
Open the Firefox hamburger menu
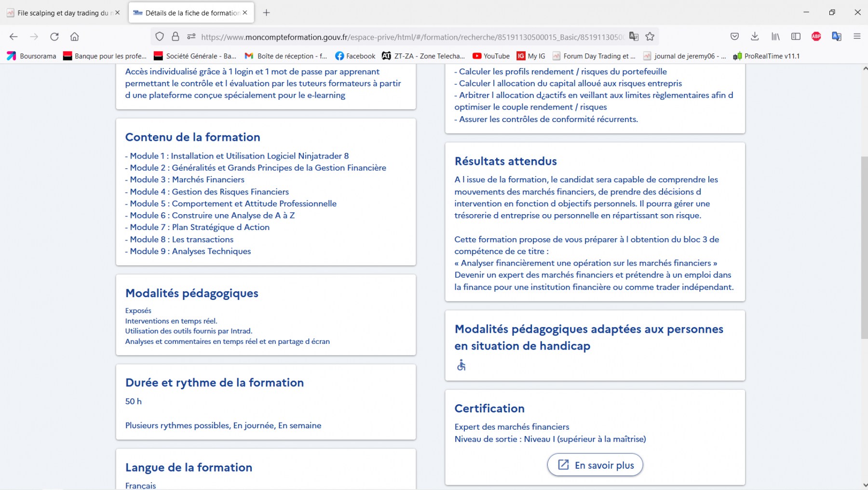coord(857,37)
